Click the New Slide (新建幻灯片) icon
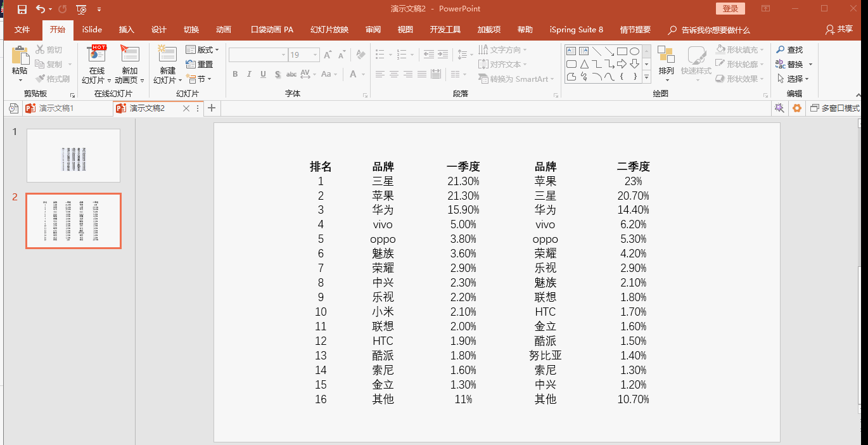 tap(167, 55)
